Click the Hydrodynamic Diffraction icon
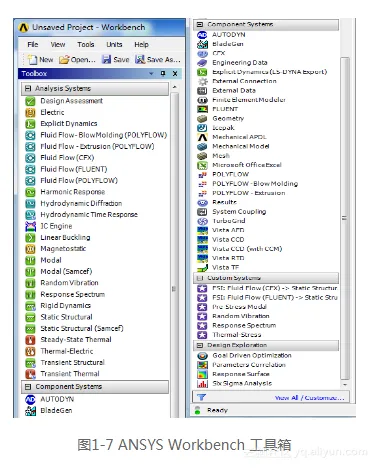The width and height of the screenshot is (378, 469). tap(30, 203)
